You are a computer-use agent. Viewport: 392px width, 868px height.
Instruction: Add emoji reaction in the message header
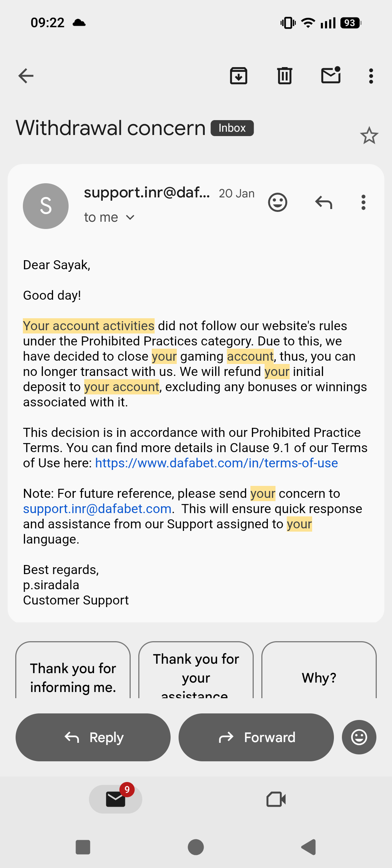click(x=278, y=202)
